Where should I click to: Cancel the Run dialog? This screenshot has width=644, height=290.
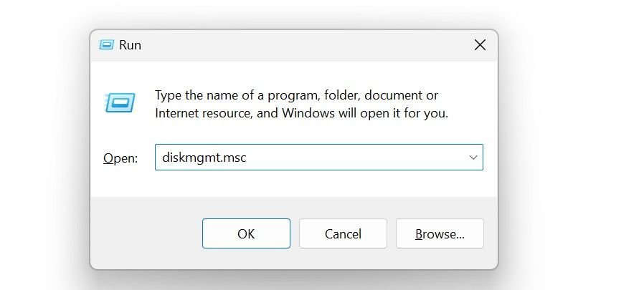point(342,233)
